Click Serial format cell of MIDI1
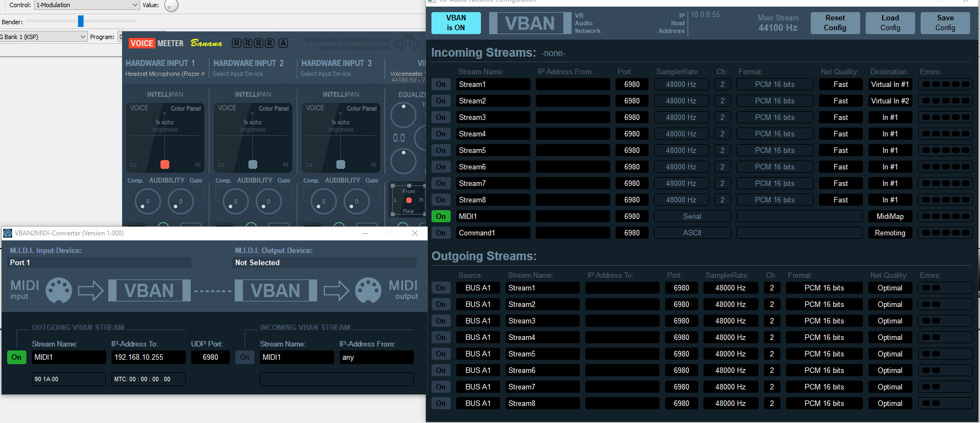The image size is (980, 423). click(692, 216)
